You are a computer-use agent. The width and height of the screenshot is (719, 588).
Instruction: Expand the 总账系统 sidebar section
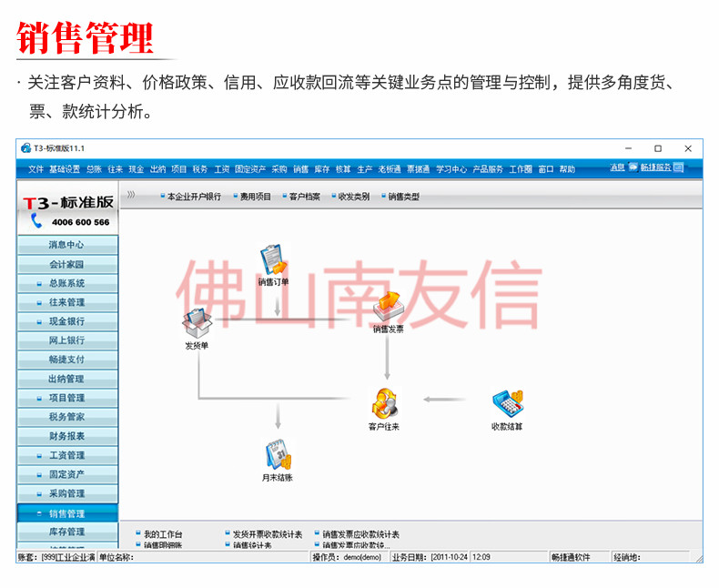39,284
